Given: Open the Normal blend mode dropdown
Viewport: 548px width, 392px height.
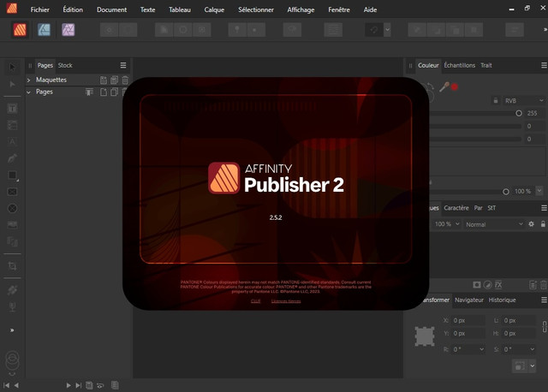Looking at the screenshot, I should click(x=494, y=224).
